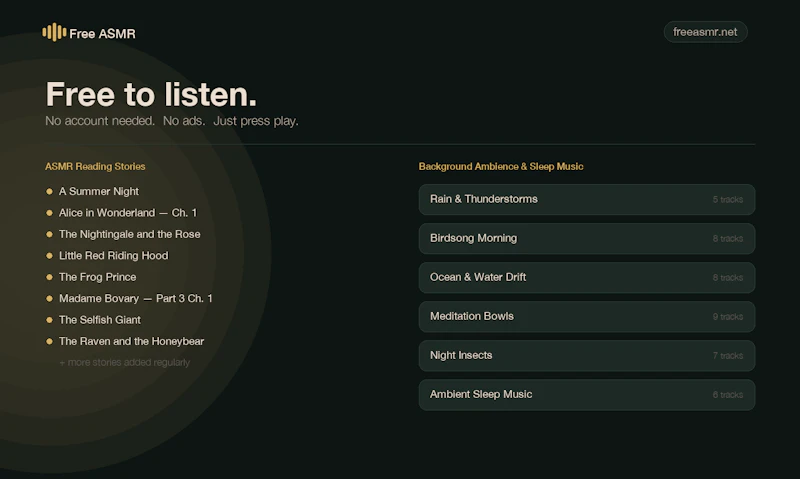Choose the Meditation Bowls card
The width and height of the screenshot is (800, 479).
[587, 316]
